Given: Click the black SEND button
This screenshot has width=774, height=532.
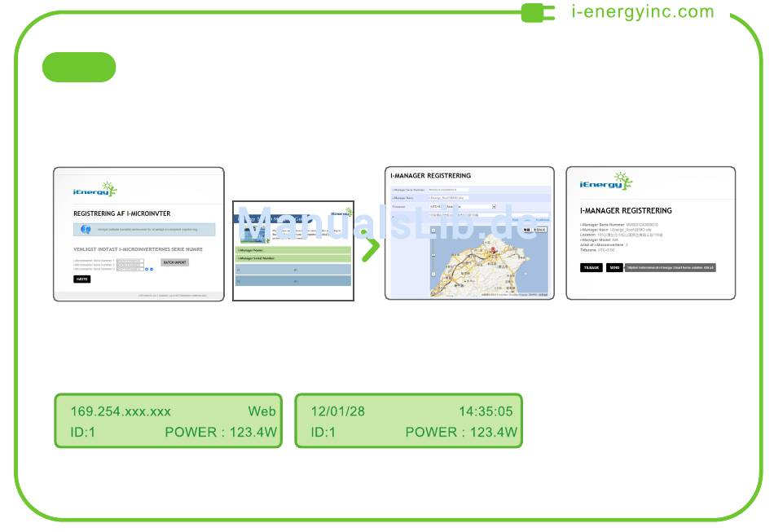Looking at the screenshot, I should tap(614, 267).
